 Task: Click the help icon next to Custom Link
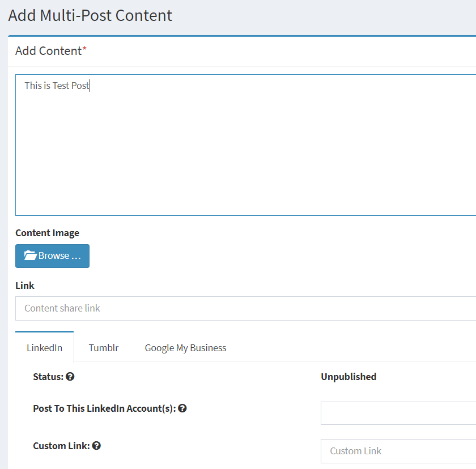pos(96,446)
